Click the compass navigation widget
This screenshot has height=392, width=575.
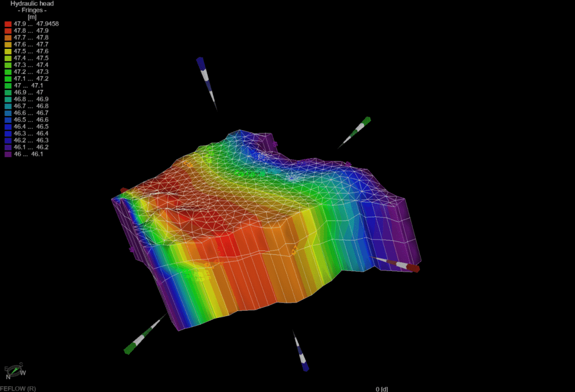click(15, 371)
